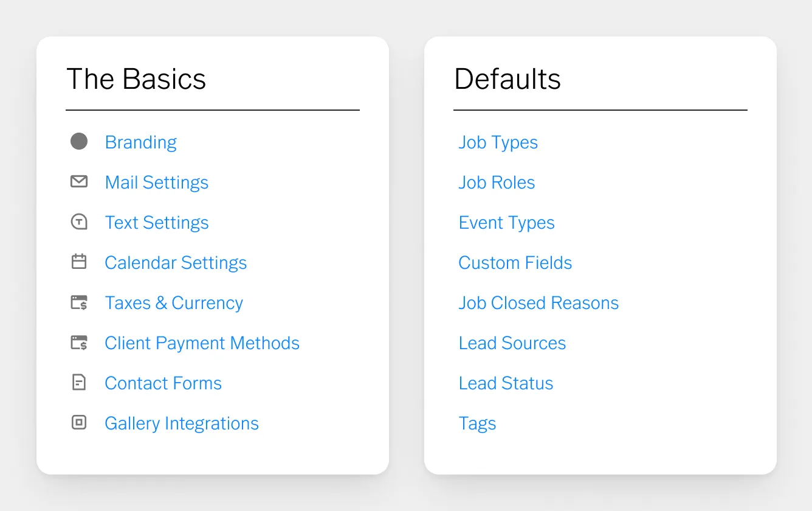Open the Branding link

pyautogui.click(x=141, y=142)
